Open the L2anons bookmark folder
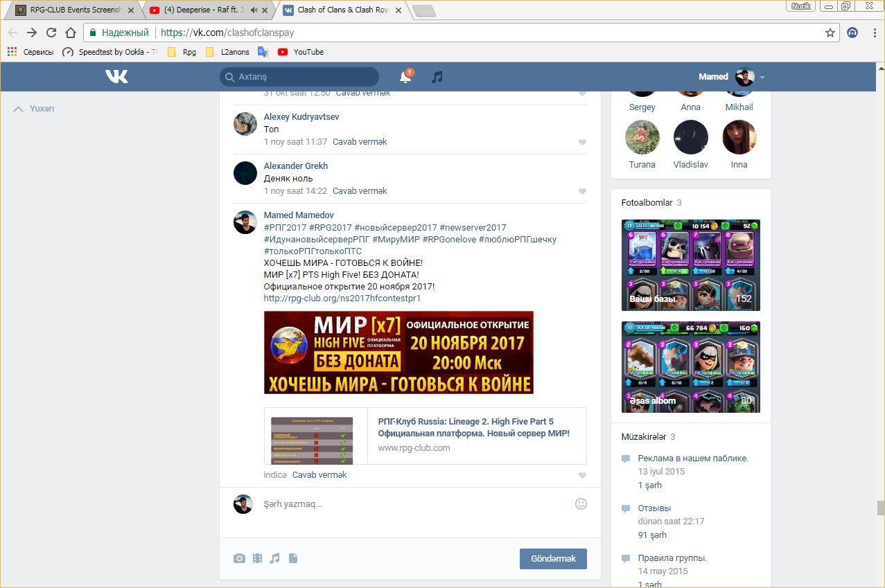The image size is (885, 588). [228, 52]
